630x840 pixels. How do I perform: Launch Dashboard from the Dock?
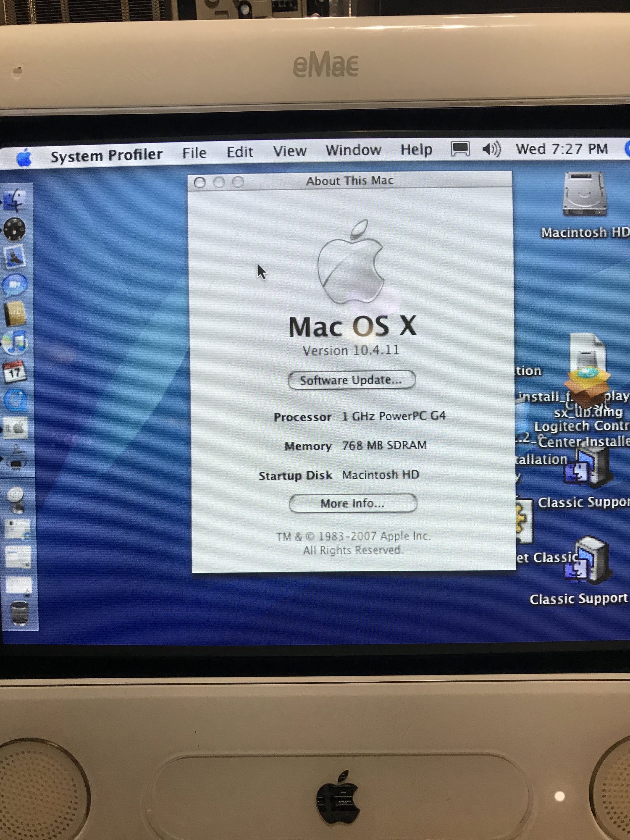[15, 229]
